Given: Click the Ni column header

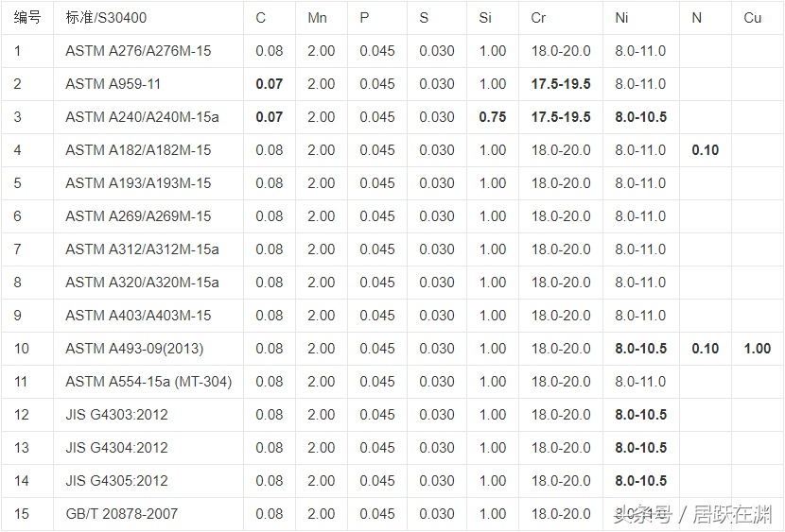Looking at the screenshot, I should 621,18.
